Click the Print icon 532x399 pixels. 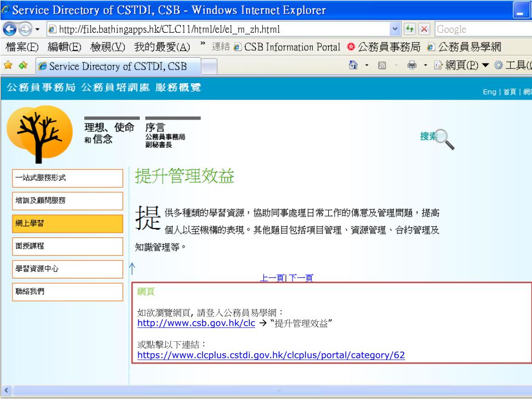[412, 65]
